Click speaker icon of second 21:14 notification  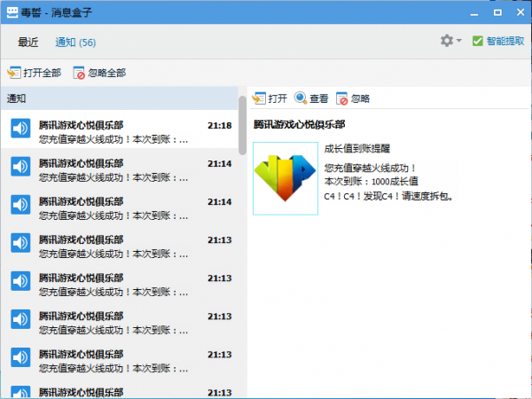pos(20,205)
